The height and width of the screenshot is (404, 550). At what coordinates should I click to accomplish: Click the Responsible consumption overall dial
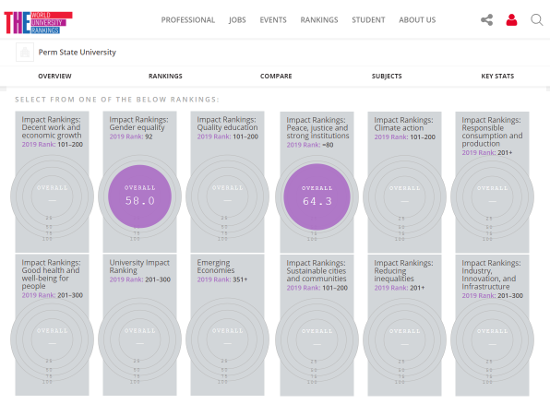492,197
